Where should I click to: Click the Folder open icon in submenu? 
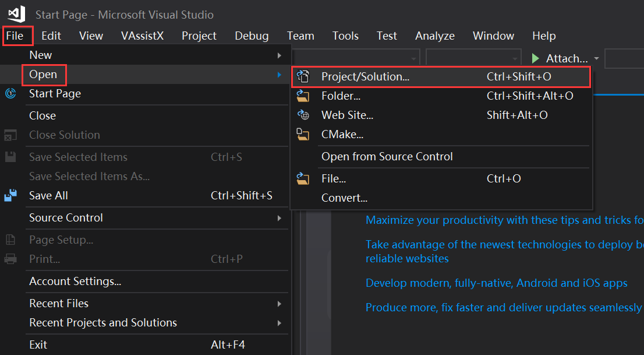point(303,96)
